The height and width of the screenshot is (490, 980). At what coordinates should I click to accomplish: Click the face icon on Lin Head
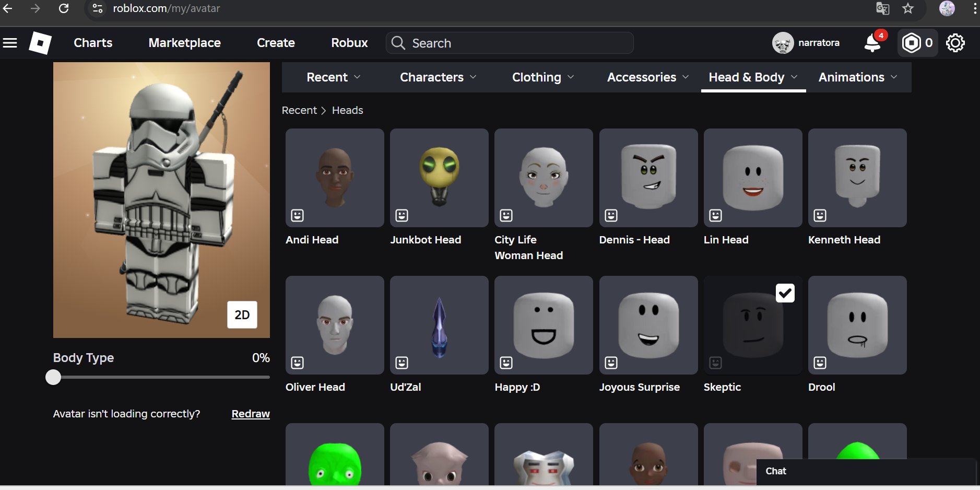[716, 215]
